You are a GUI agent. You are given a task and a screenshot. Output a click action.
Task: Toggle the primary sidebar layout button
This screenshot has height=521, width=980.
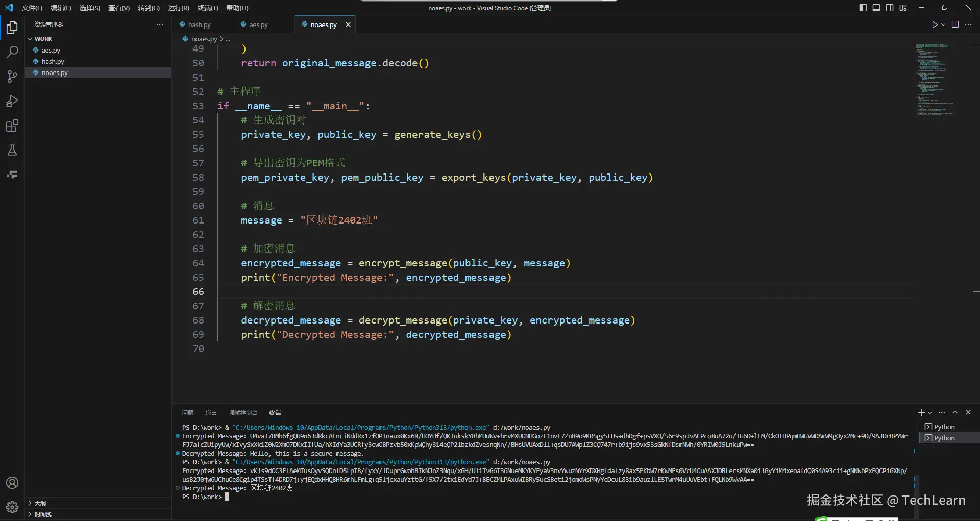[x=863, y=8]
